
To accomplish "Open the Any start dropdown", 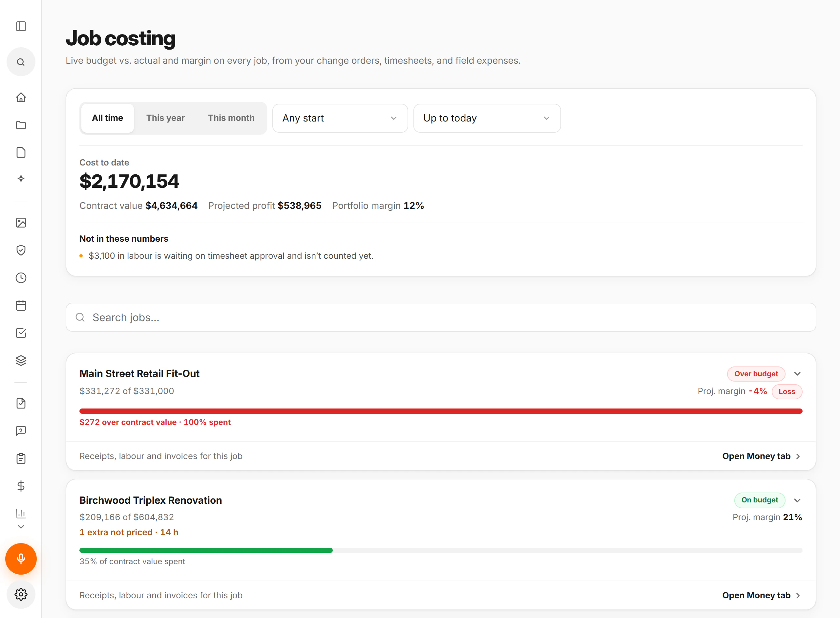I will coord(340,118).
